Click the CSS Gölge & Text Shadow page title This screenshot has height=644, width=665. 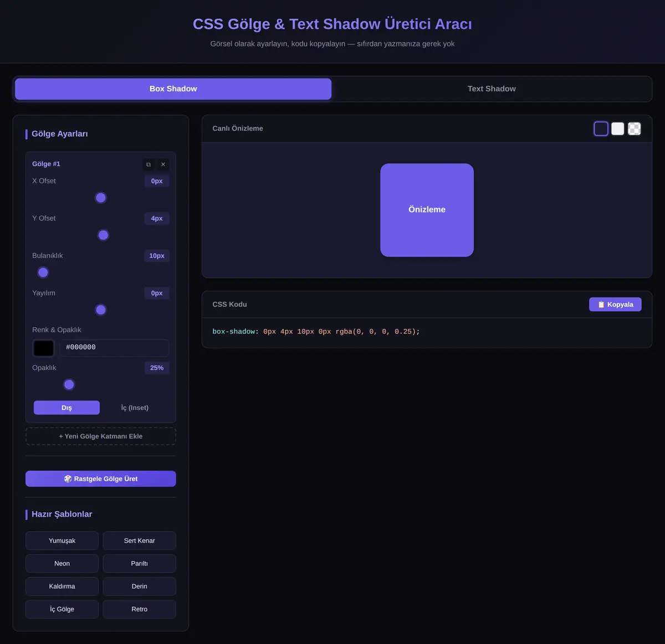tap(332, 24)
